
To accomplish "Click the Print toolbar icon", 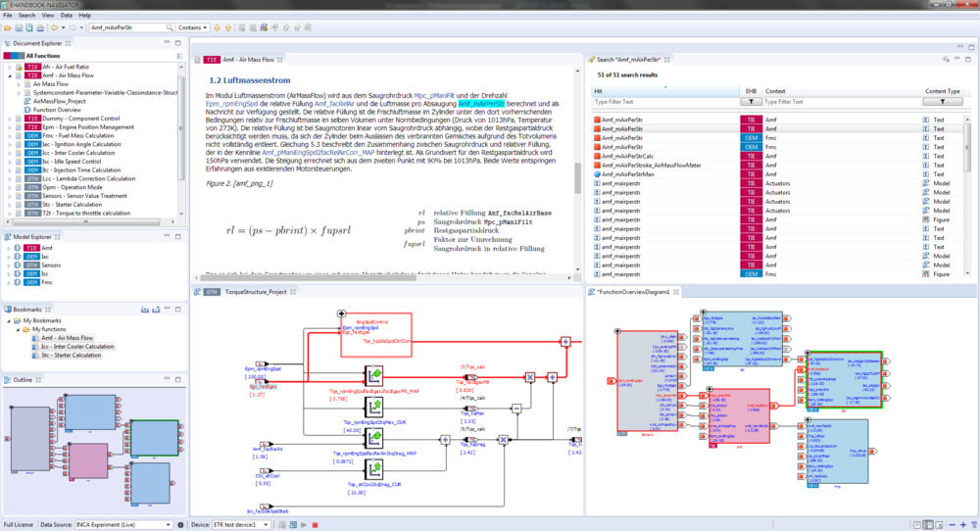I will 40,27.
